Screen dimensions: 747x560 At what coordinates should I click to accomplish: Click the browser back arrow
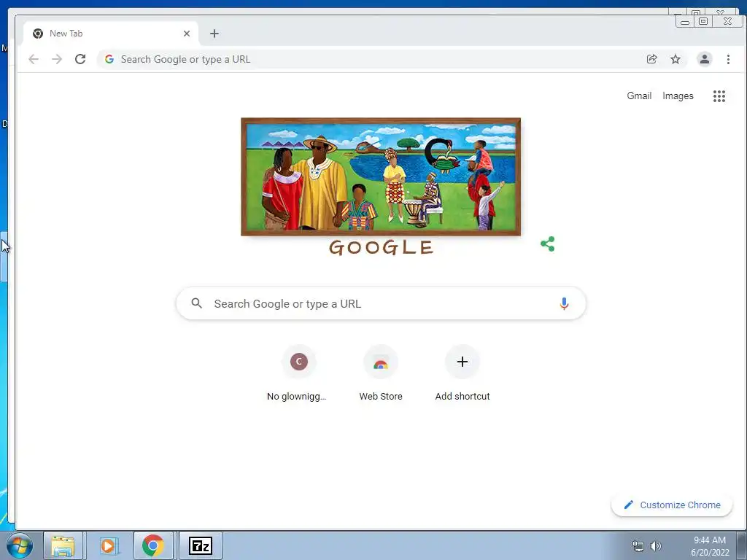[34, 59]
